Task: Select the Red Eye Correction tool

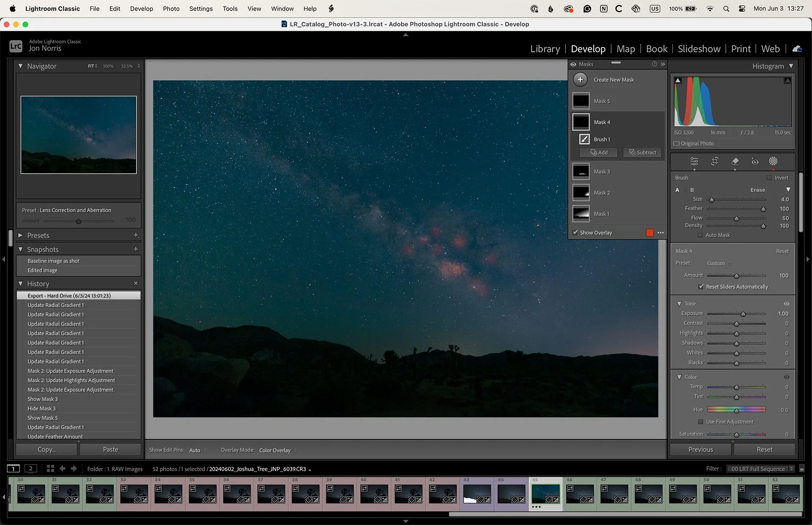Action: click(x=755, y=161)
